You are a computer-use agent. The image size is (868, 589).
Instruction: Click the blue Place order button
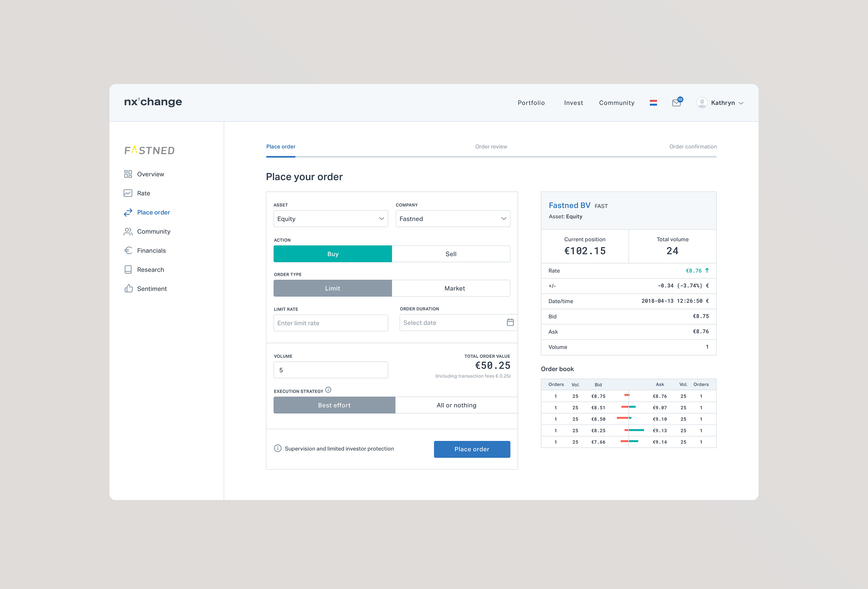point(472,449)
